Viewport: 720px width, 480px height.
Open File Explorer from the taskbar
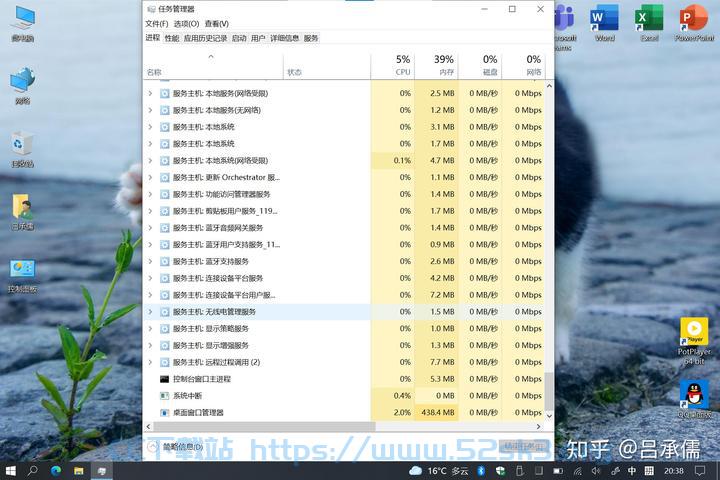coord(79,471)
